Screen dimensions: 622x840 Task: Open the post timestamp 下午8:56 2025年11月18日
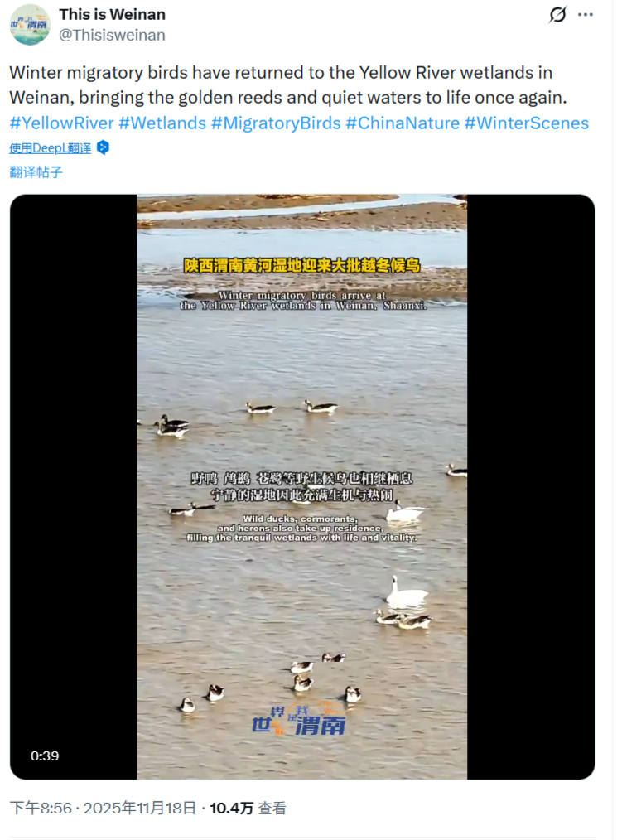click(103, 808)
